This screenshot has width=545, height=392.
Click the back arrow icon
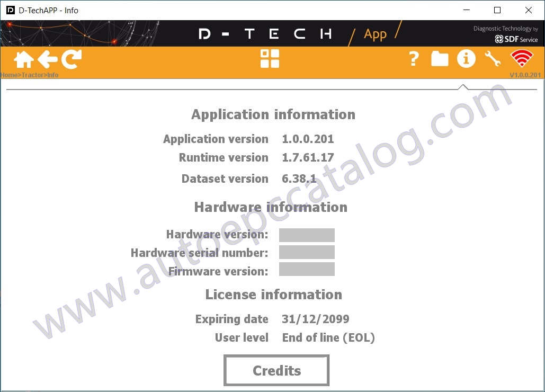[48, 59]
